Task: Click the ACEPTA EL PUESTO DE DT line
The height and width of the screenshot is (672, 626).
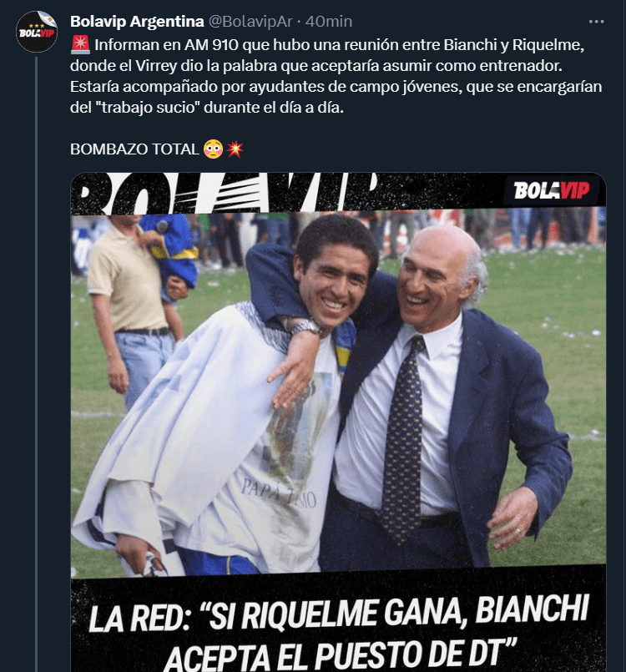Action: coord(341,654)
